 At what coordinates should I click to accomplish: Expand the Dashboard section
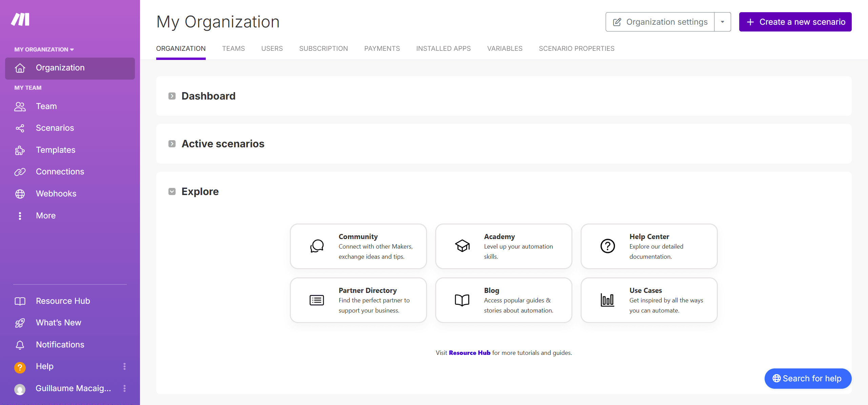172,96
